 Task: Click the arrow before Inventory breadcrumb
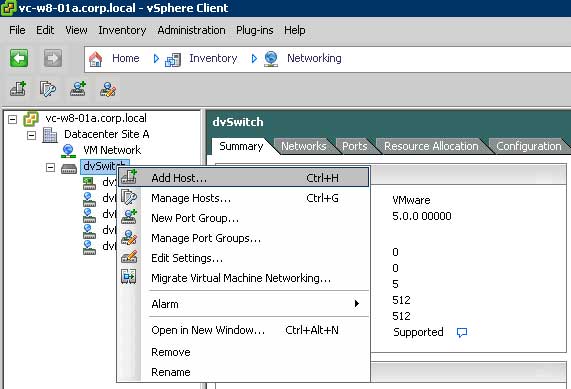point(156,59)
